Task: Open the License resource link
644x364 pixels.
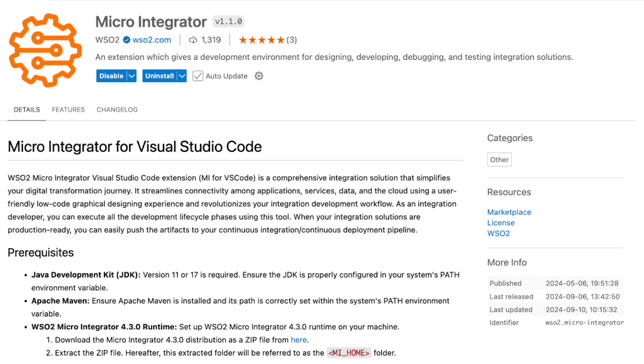Action: (501, 223)
